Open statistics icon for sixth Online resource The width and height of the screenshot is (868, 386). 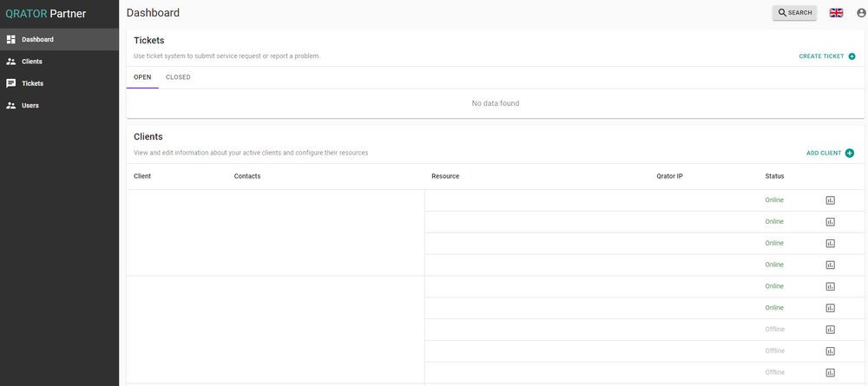[830, 308]
